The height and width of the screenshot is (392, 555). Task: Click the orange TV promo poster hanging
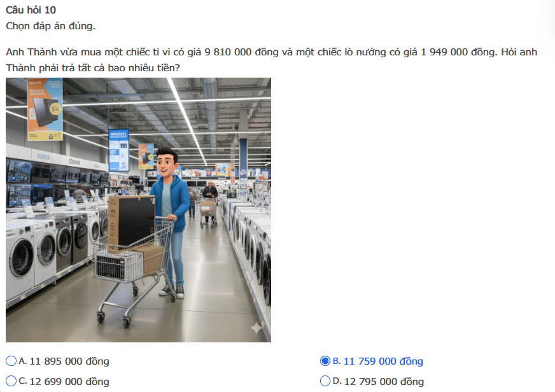pyautogui.click(x=45, y=109)
